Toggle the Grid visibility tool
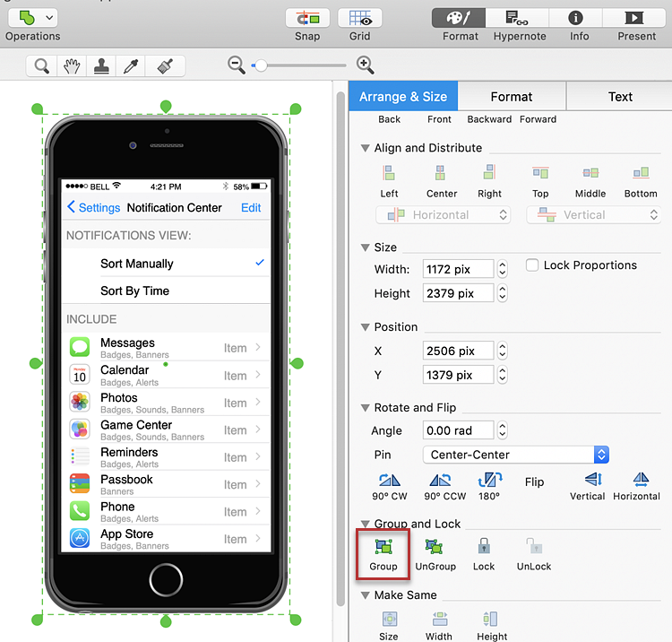Image resolution: width=672 pixels, height=642 pixels. 359,19
